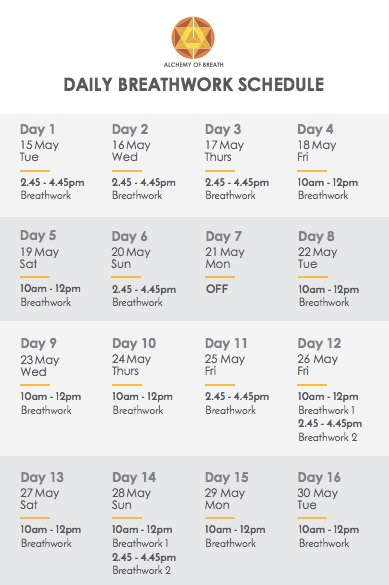Screen dimensions: 389x585
Task: Select Day 3 2.45 - 4.45pm time
Action: [237, 182]
